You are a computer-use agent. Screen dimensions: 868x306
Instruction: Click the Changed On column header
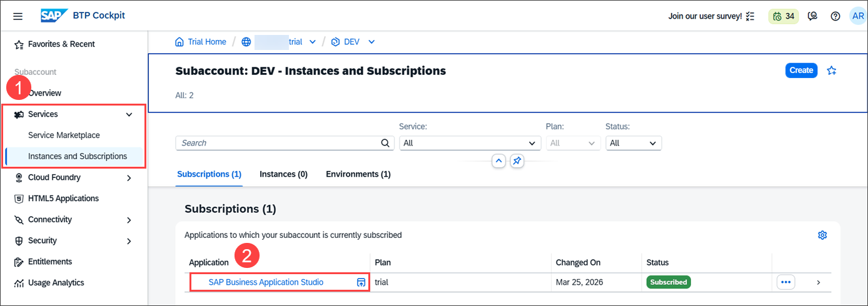578,263
